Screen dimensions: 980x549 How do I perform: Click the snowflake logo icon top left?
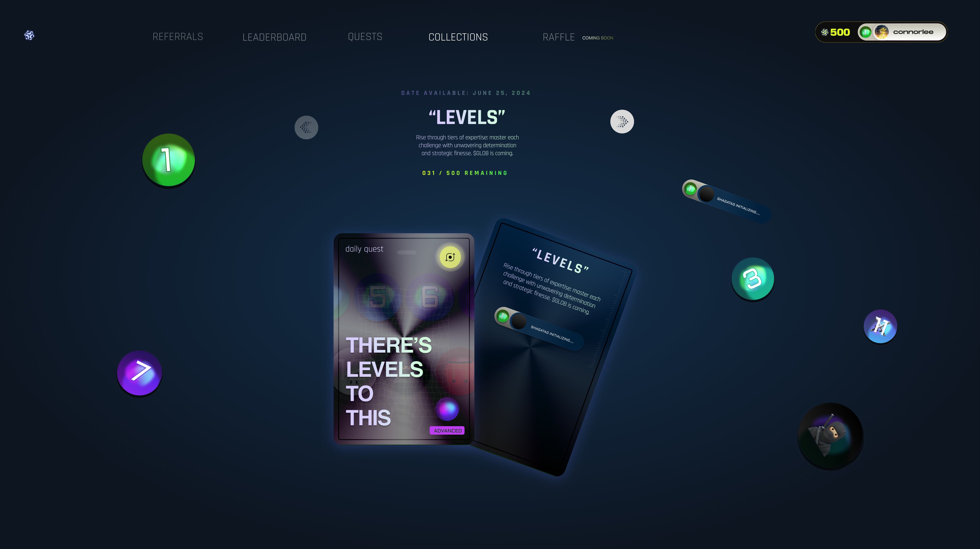(29, 35)
